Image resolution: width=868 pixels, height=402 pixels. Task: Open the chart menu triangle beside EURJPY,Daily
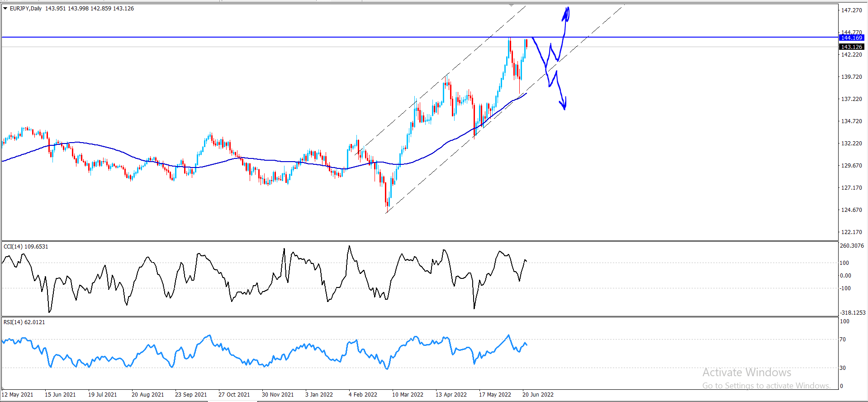coord(5,9)
